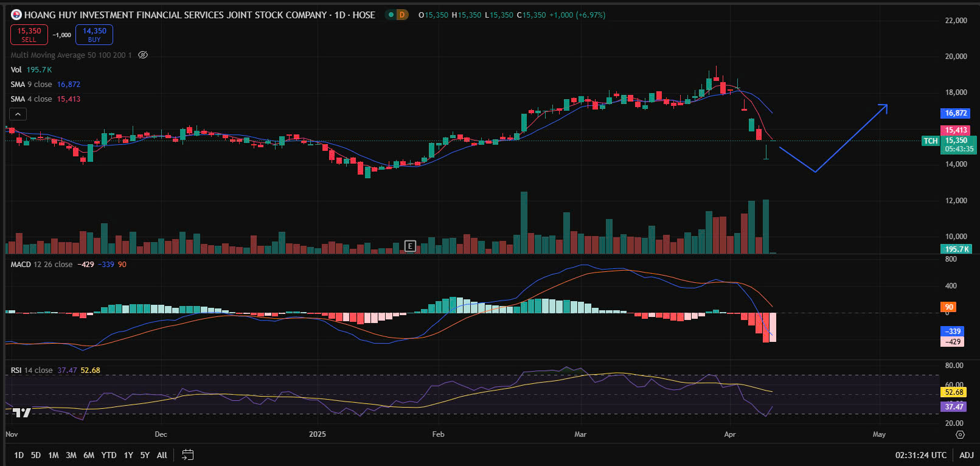The image size is (980, 466).
Task: Select the 3M time range
Action: coord(71,455)
